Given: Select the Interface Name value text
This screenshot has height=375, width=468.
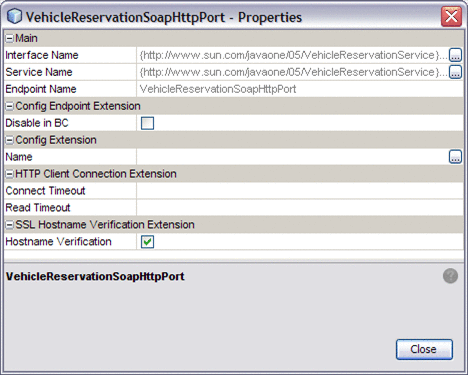Looking at the screenshot, I should (x=293, y=55).
